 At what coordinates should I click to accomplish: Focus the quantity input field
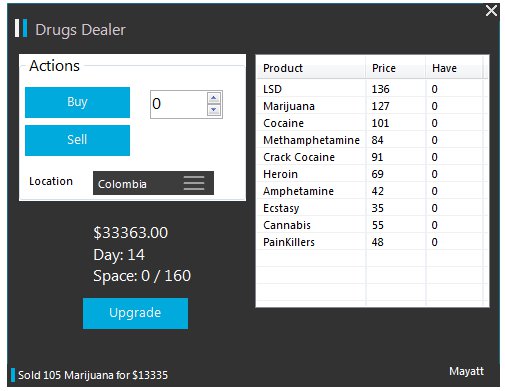[x=179, y=104]
